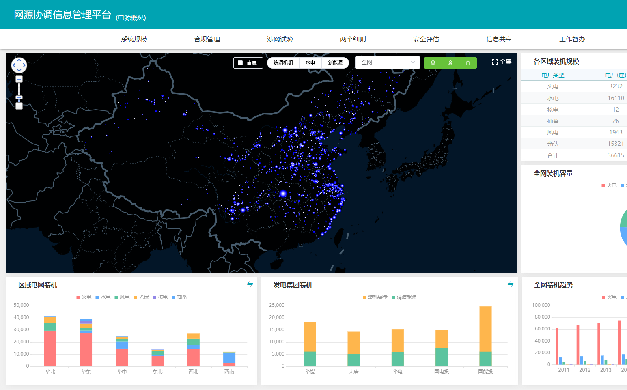Click the large glowing point on the map
The image size is (627, 390).
[283, 194]
